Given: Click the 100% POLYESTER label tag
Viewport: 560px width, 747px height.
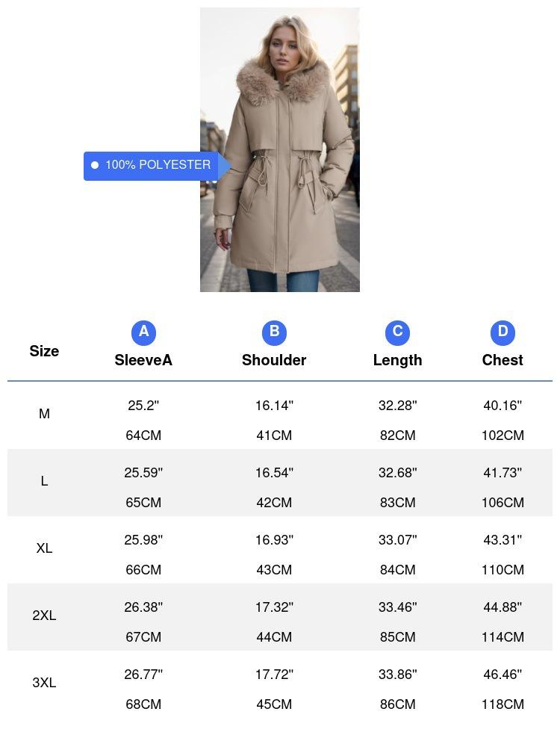Looking at the screenshot, I should click(x=158, y=165).
